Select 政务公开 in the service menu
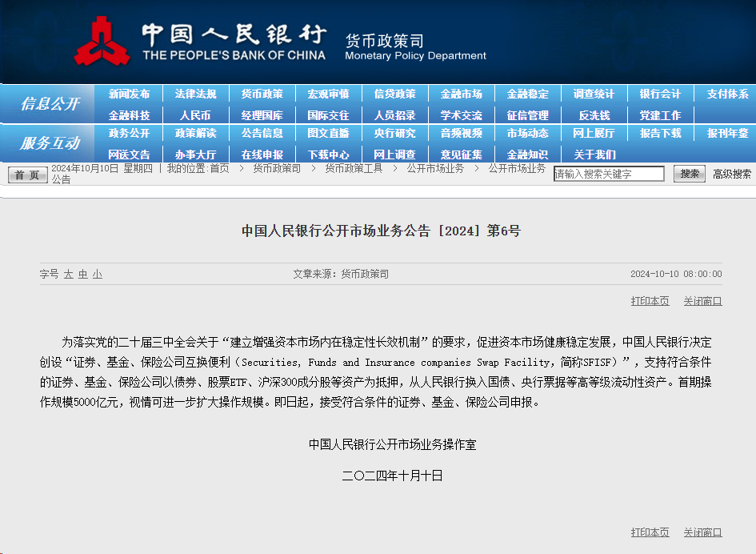This screenshot has width=756, height=554. coord(130,133)
